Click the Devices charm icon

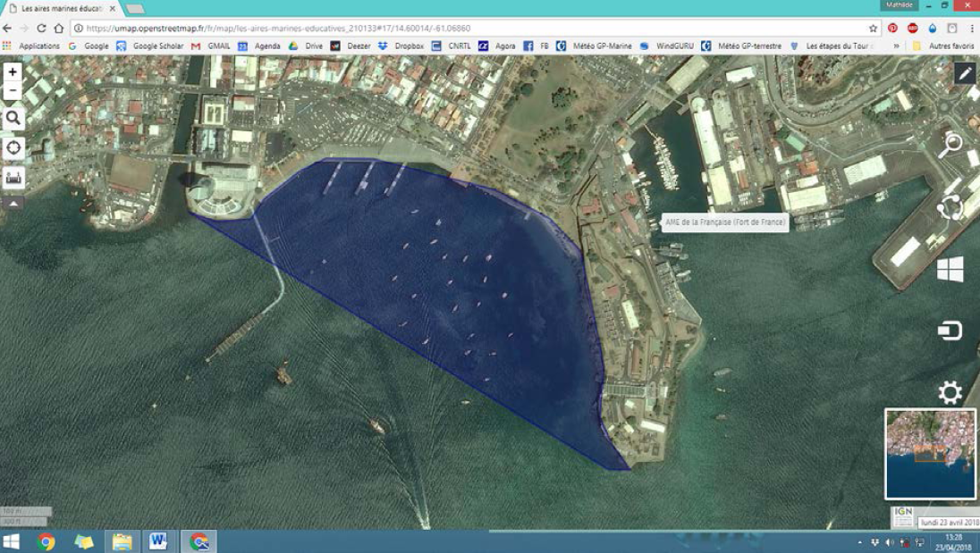click(x=949, y=331)
